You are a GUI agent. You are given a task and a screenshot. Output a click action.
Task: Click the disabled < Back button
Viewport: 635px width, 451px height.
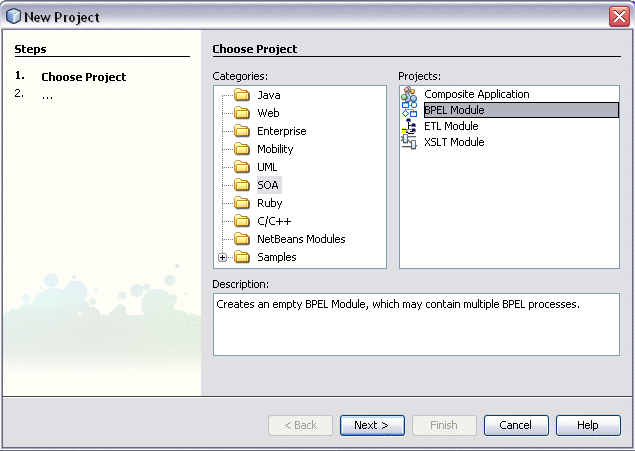pyautogui.click(x=300, y=425)
